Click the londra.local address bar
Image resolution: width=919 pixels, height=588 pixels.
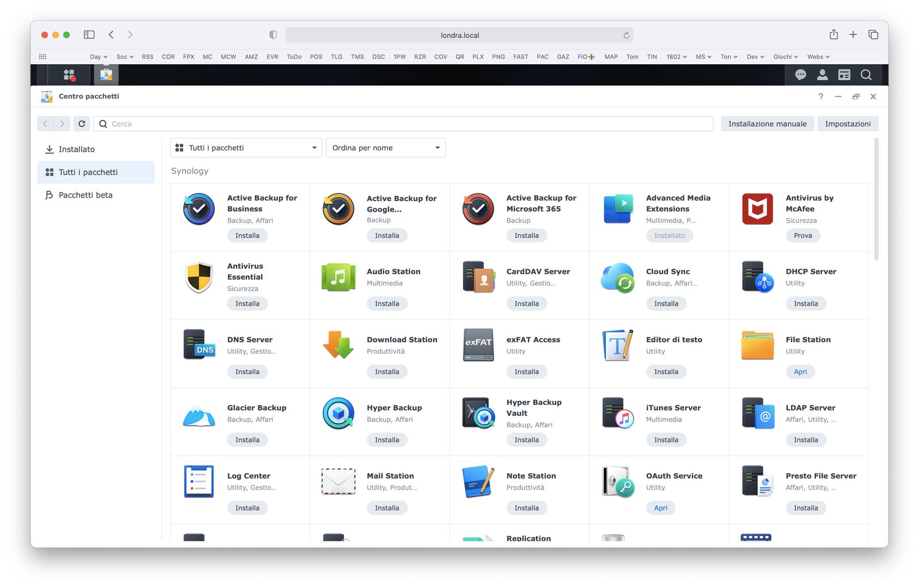click(x=459, y=35)
